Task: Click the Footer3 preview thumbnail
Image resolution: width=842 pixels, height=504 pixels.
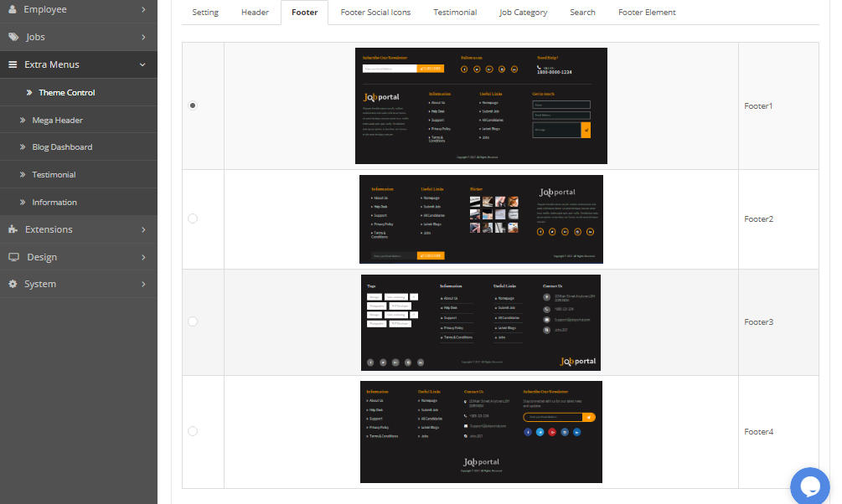Action: (x=480, y=321)
